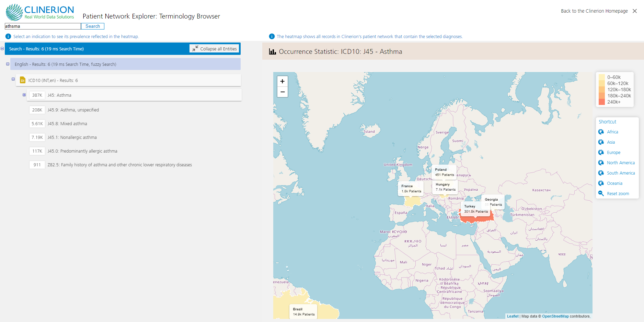
Task: Jump the map to Africa
Action: pos(612,132)
